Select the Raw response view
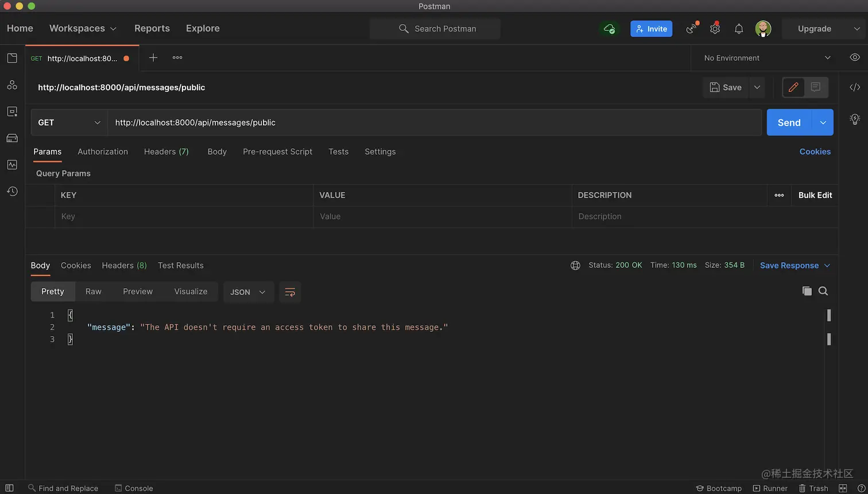This screenshot has height=494, width=868. (93, 291)
